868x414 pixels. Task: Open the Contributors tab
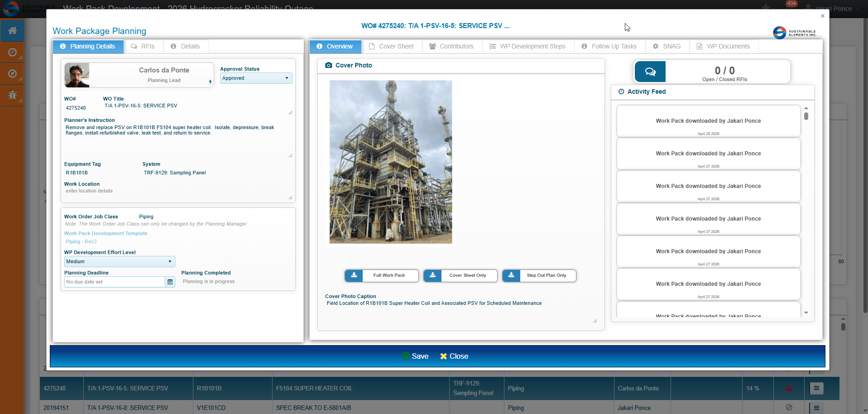[451, 46]
